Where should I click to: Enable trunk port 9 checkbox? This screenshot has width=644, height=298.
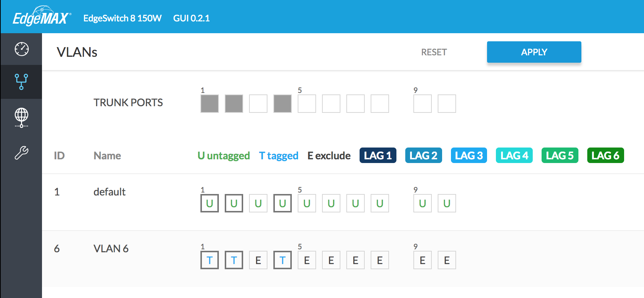pyautogui.click(x=423, y=104)
